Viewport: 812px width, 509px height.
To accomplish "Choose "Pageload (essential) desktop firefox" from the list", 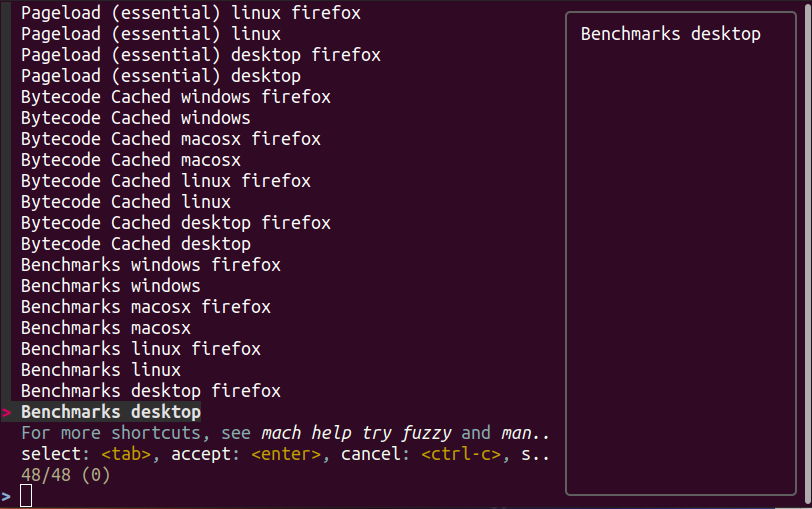I will tap(200, 55).
